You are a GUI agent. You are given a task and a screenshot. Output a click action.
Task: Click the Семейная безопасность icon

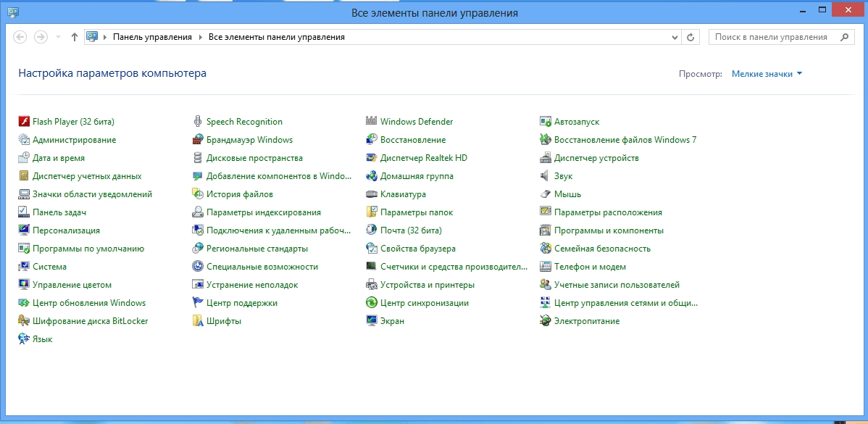546,249
